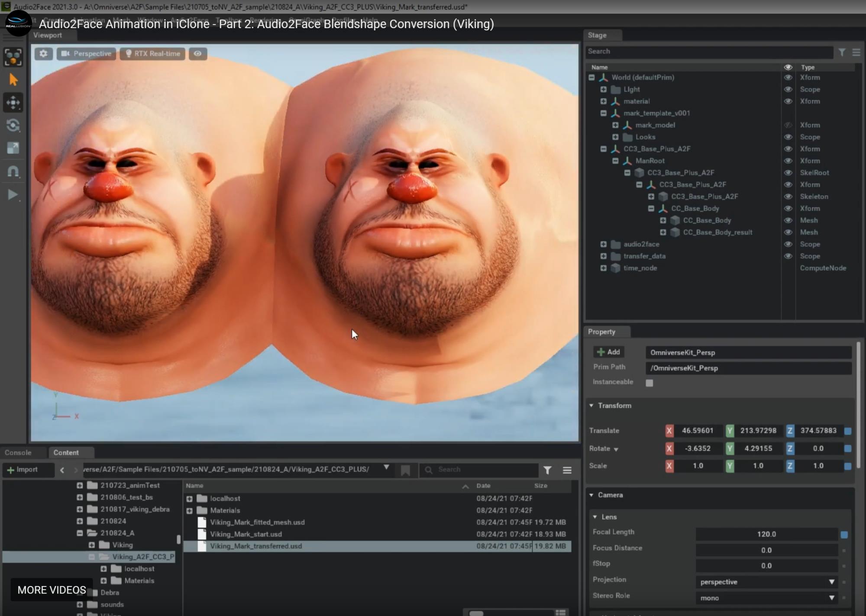This screenshot has height=616, width=866.
Task: Sort content list by Date column
Action: point(483,486)
